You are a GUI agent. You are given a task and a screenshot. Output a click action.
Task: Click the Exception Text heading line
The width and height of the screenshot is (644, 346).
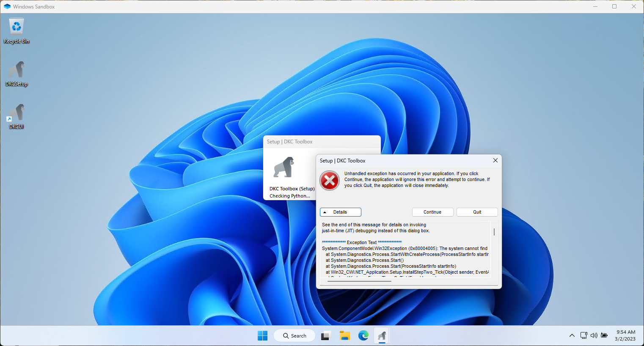click(362, 242)
